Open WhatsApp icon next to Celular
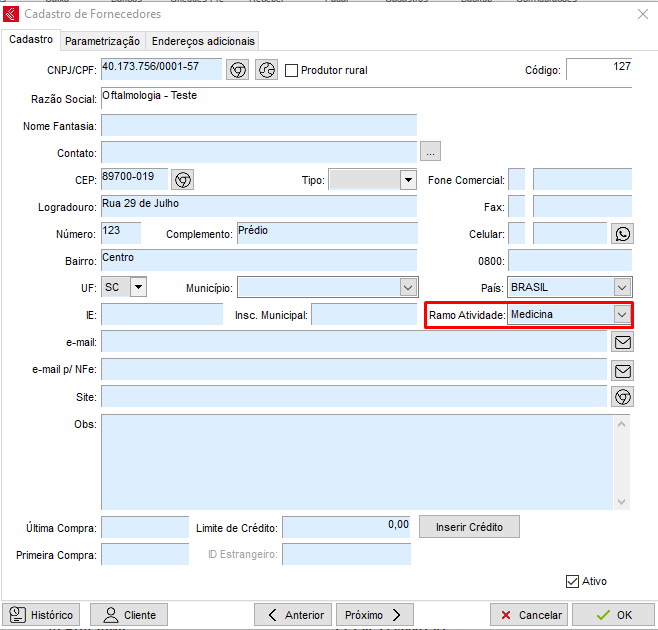 click(622, 233)
